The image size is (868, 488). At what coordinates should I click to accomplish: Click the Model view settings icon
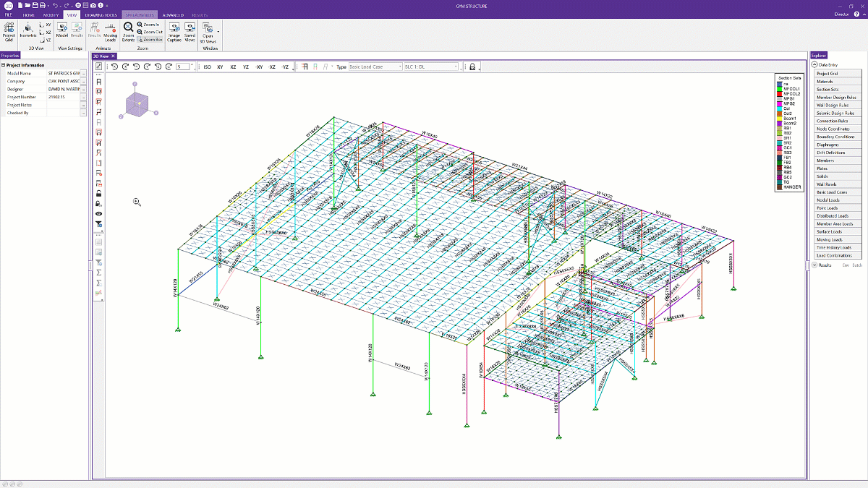pos(61,32)
